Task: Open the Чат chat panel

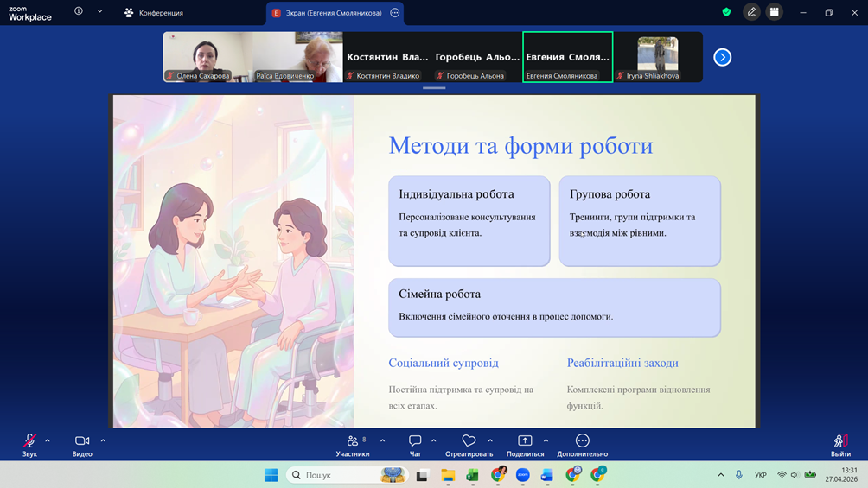Action: click(x=415, y=442)
